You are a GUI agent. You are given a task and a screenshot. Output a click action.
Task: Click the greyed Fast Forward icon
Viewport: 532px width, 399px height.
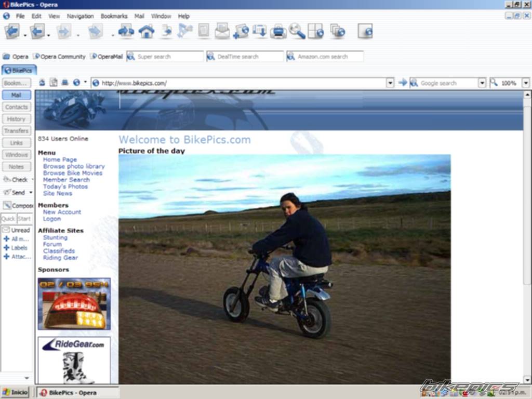coord(96,32)
